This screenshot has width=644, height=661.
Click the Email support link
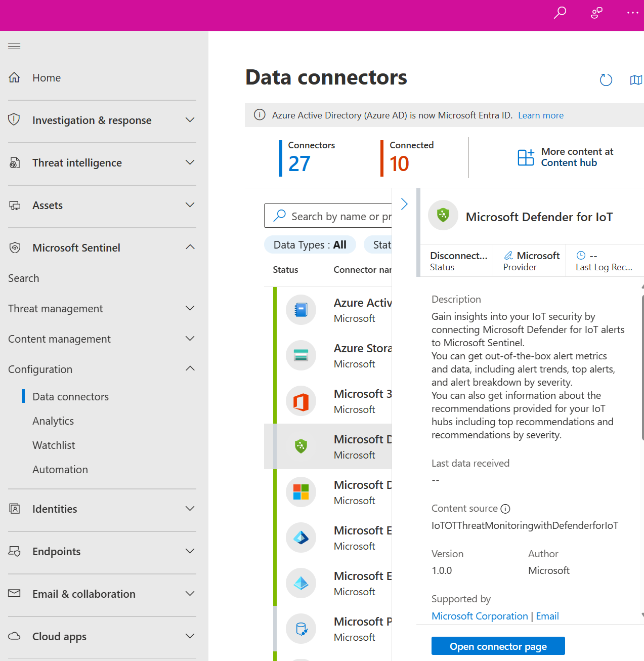tap(547, 616)
